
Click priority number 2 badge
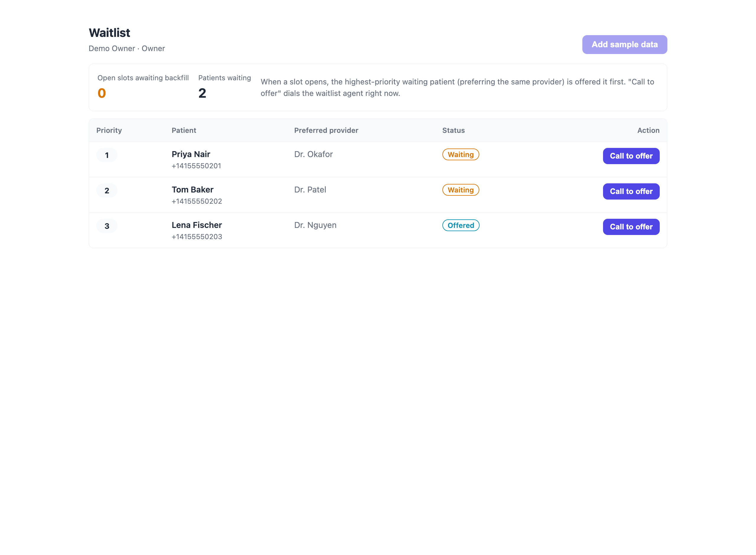(107, 190)
